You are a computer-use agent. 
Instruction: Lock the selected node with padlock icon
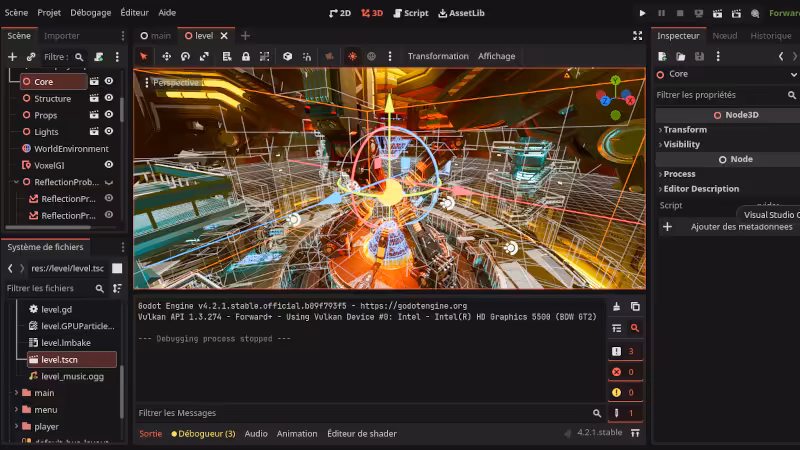point(246,56)
